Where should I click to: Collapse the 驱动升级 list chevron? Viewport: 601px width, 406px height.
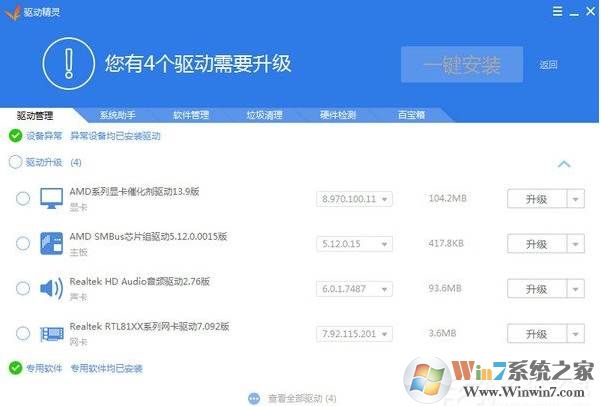(x=564, y=164)
